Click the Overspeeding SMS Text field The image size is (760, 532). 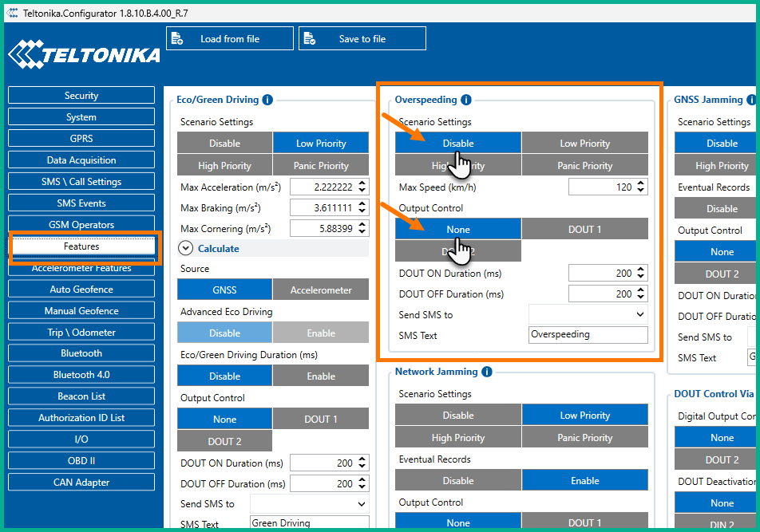(588, 335)
